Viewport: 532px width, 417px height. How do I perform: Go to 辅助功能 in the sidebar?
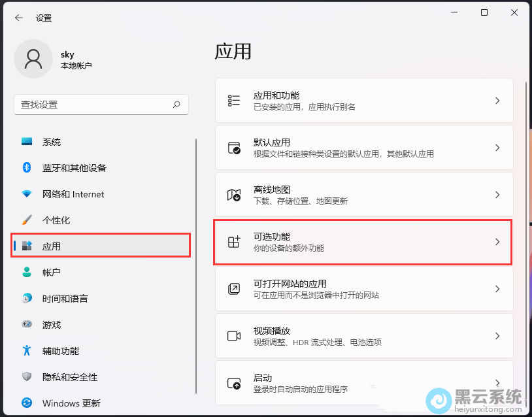61,351
